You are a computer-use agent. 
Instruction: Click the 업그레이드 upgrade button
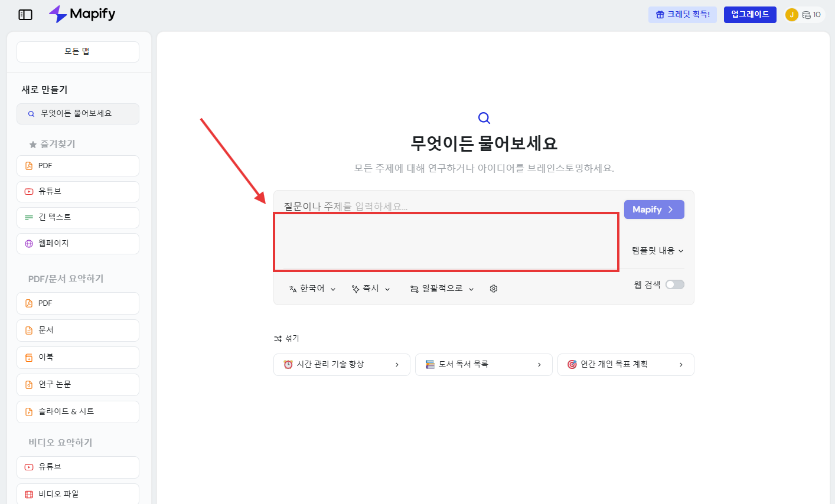[x=749, y=14]
